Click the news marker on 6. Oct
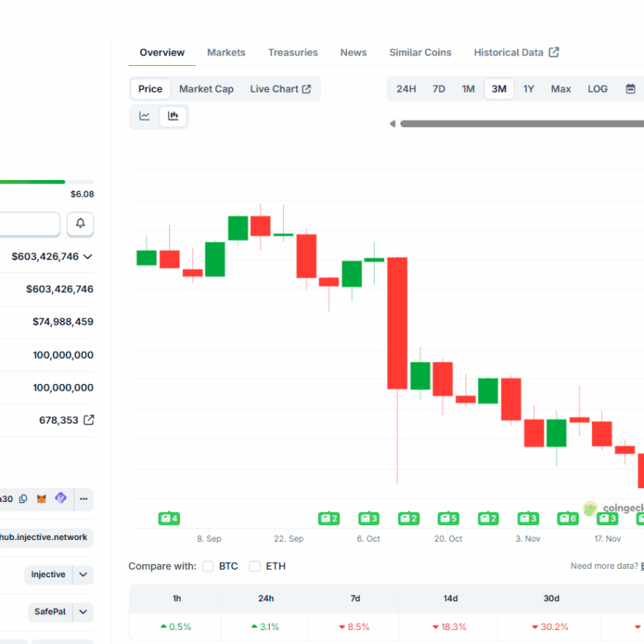 pos(368,519)
